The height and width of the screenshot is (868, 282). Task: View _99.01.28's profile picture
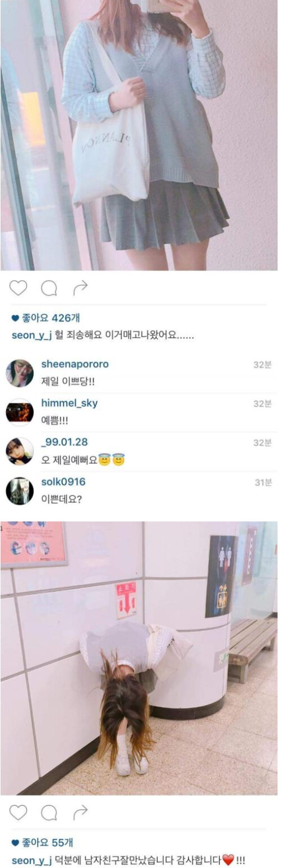(x=20, y=451)
